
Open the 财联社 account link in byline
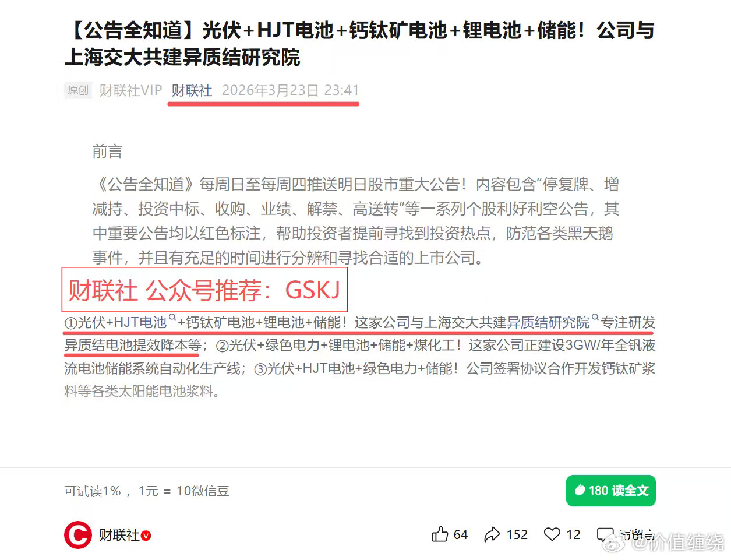[x=192, y=90]
